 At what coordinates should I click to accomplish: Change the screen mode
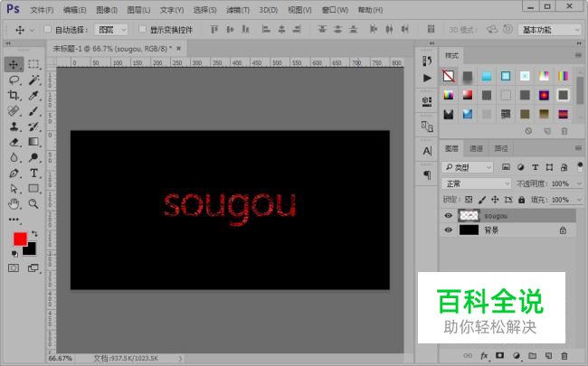coord(33,268)
